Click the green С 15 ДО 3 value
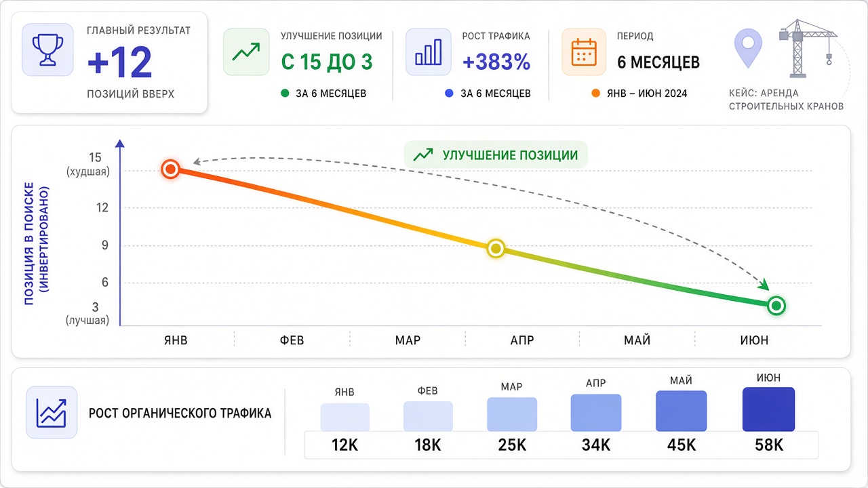 point(327,62)
